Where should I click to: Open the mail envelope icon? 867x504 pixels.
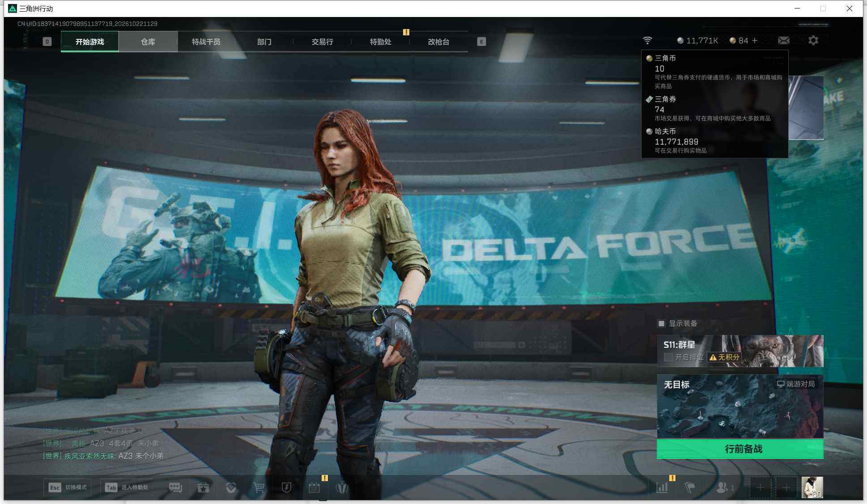(x=783, y=41)
